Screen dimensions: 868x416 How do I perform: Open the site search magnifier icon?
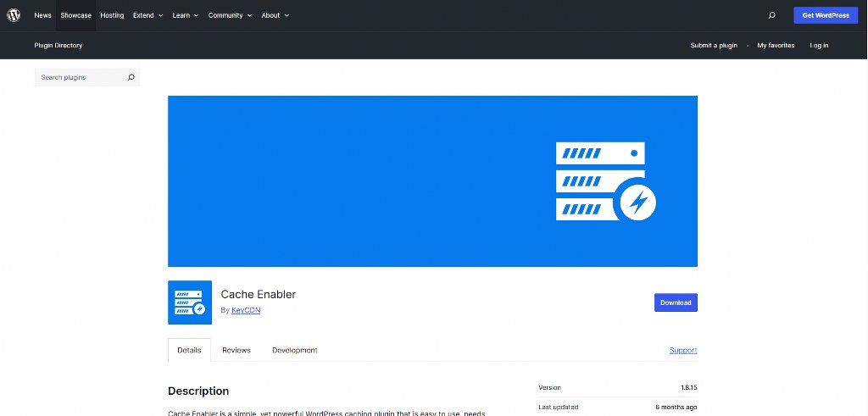coord(771,15)
